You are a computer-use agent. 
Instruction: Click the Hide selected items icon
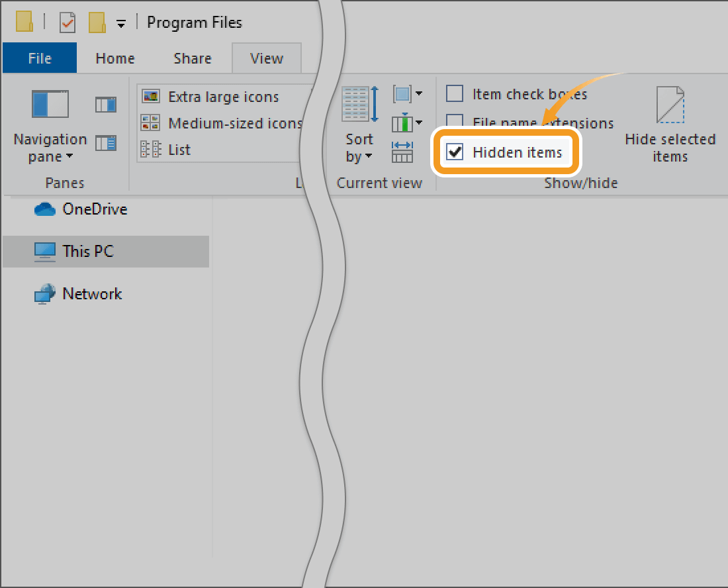(670, 106)
